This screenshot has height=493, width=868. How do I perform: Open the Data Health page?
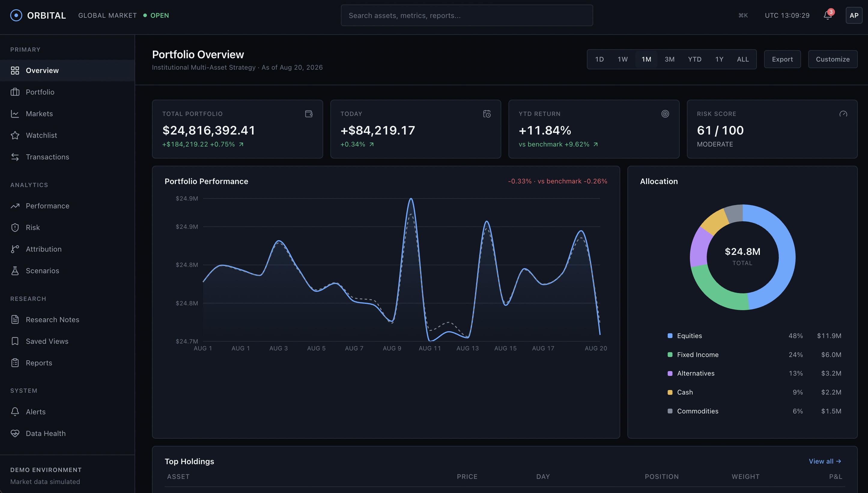[67, 434]
